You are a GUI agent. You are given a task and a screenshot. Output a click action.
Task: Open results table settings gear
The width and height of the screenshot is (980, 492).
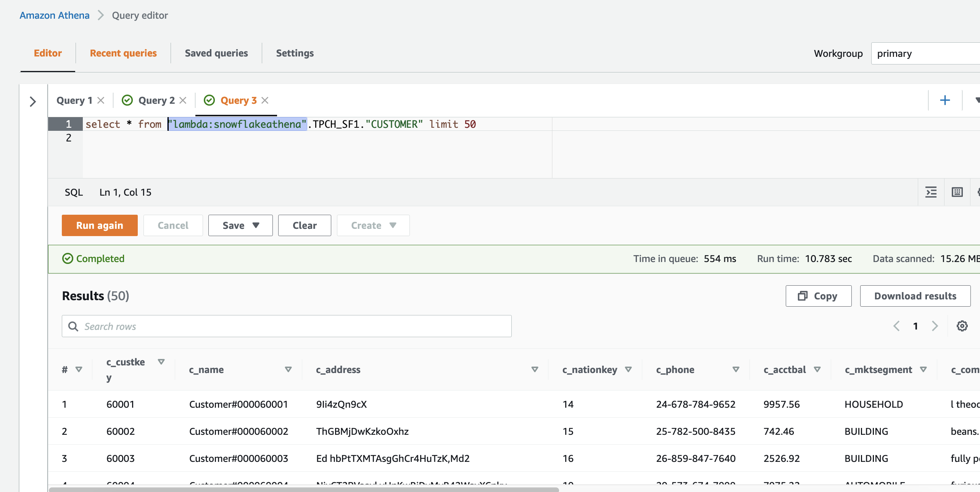pos(962,326)
